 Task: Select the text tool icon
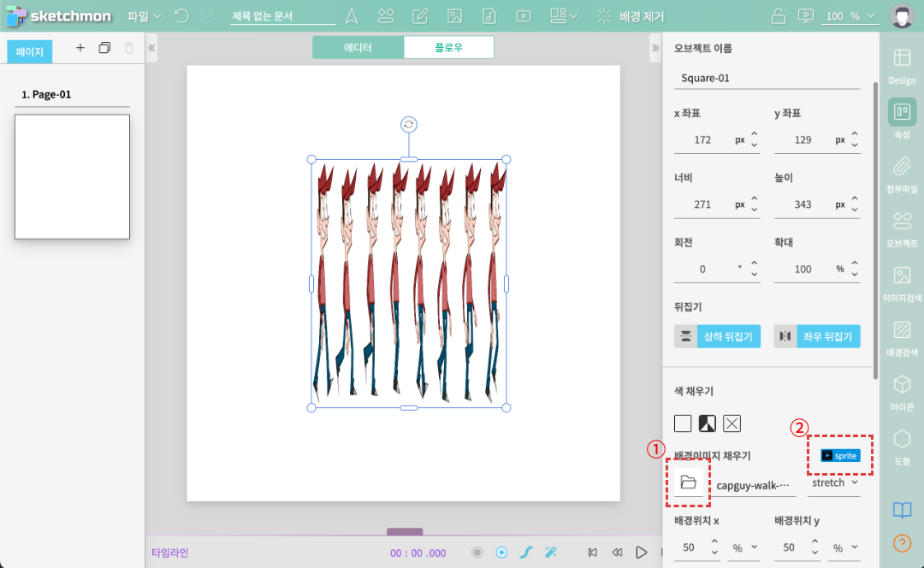tap(352, 16)
